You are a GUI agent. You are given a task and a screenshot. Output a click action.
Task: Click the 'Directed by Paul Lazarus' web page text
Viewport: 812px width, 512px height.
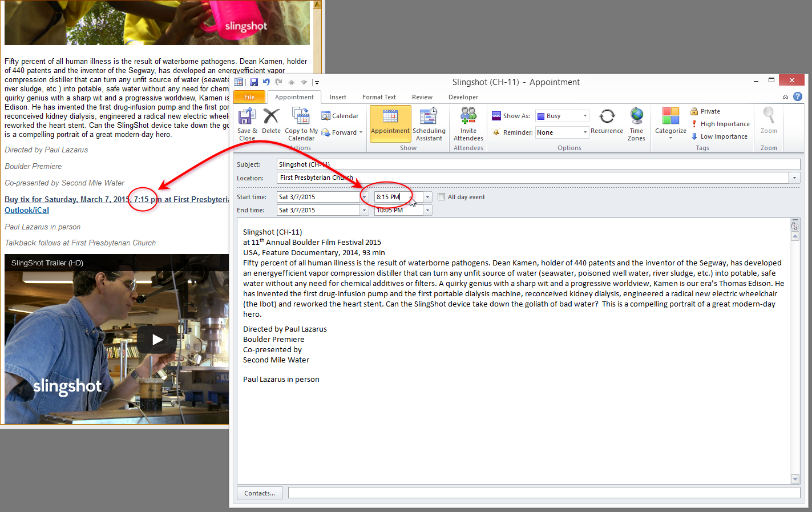[x=46, y=150]
